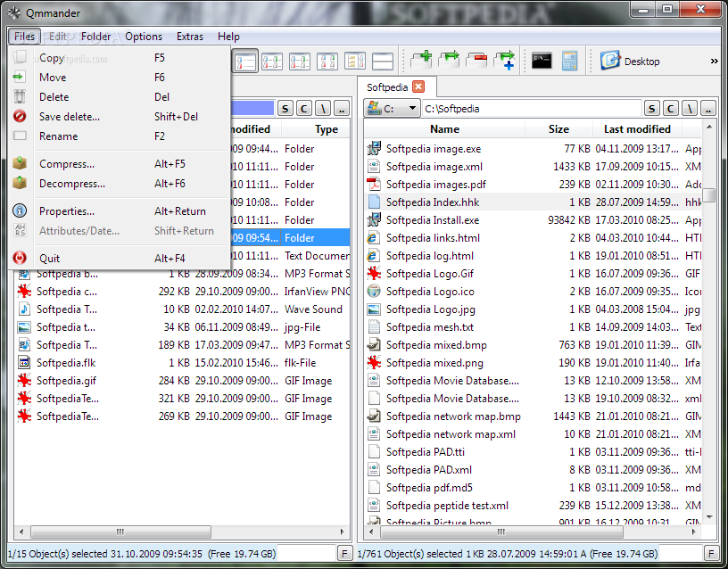Sort right panel by Last modified column
The image size is (728, 569).
click(637, 129)
